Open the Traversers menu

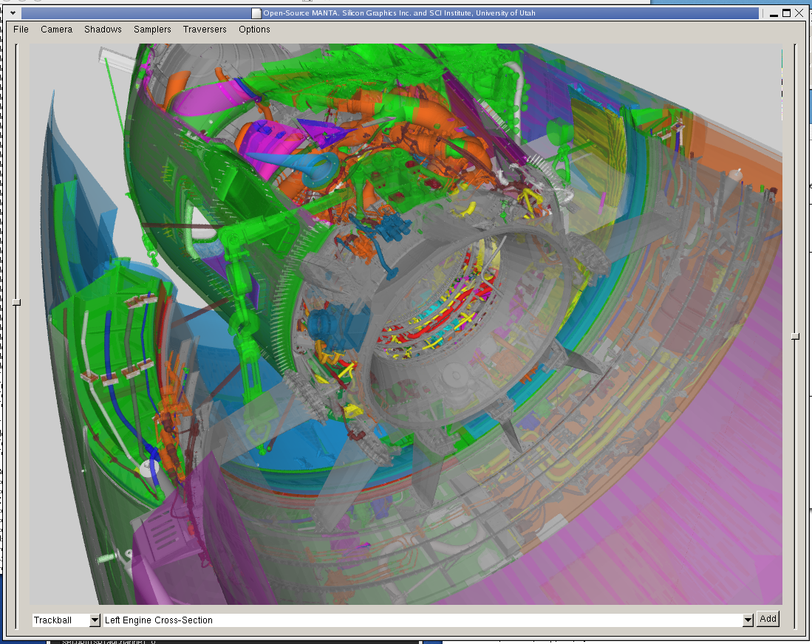click(x=205, y=30)
